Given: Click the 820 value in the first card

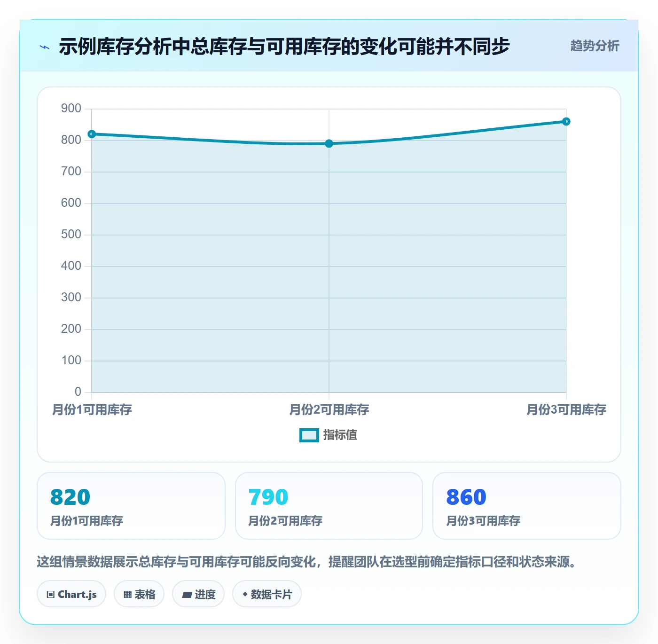Looking at the screenshot, I should click(x=70, y=497).
